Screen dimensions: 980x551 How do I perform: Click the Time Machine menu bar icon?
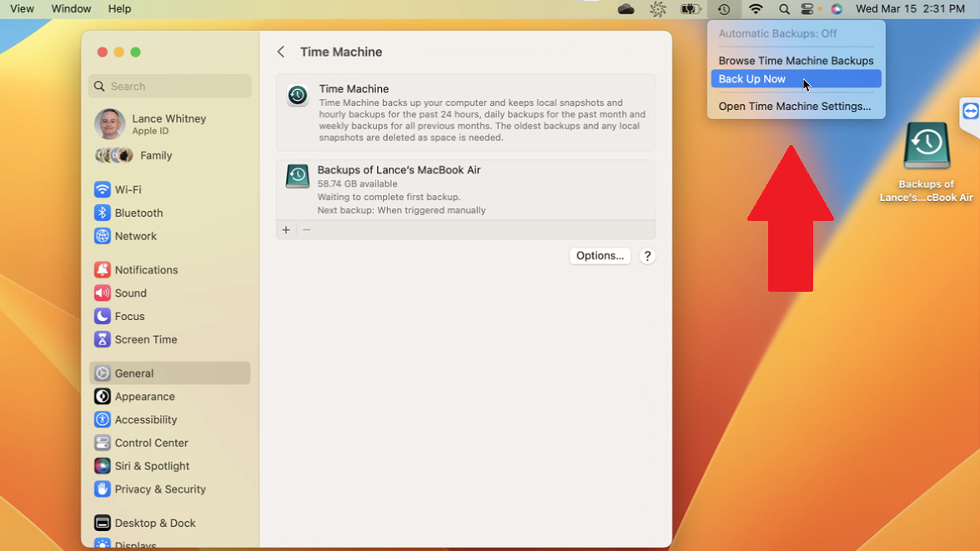[723, 9]
